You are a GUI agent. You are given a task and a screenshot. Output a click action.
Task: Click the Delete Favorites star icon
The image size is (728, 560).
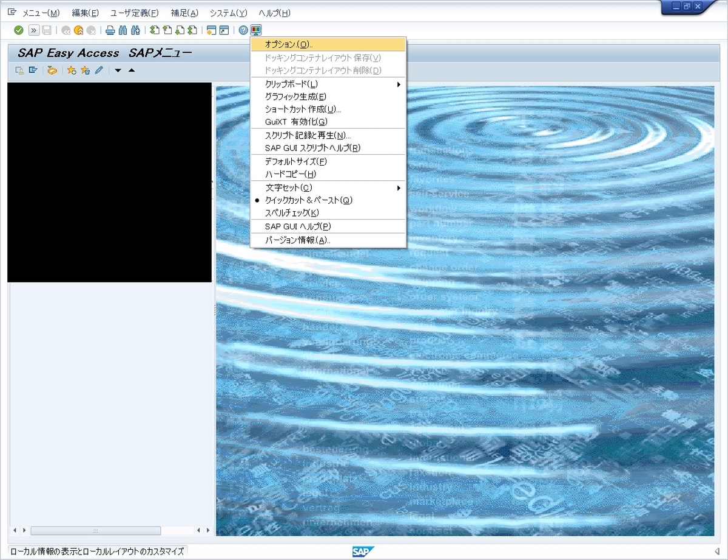click(x=85, y=70)
